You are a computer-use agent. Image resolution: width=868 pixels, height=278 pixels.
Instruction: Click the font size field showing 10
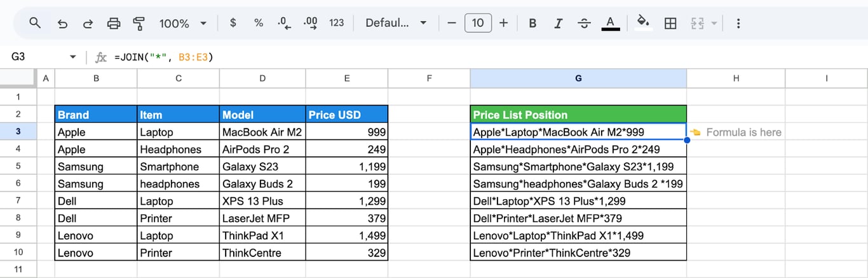[478, 23]
